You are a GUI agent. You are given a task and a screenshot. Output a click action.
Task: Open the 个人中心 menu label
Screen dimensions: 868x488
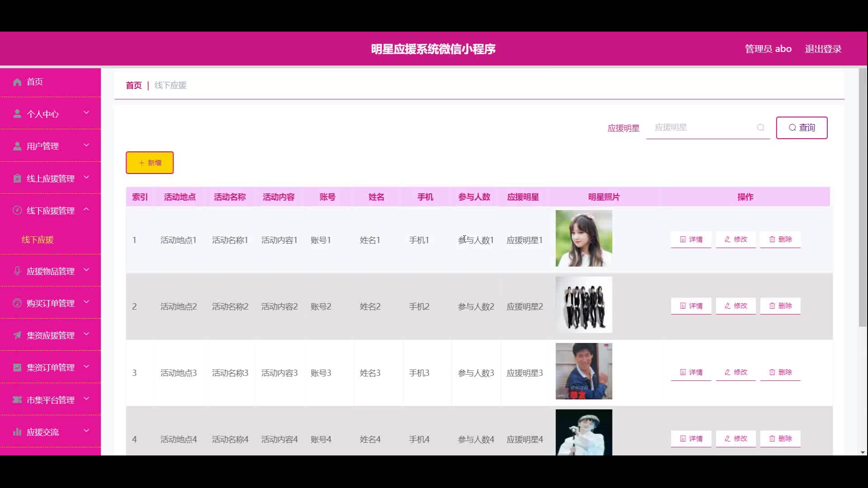coord(42,114)
